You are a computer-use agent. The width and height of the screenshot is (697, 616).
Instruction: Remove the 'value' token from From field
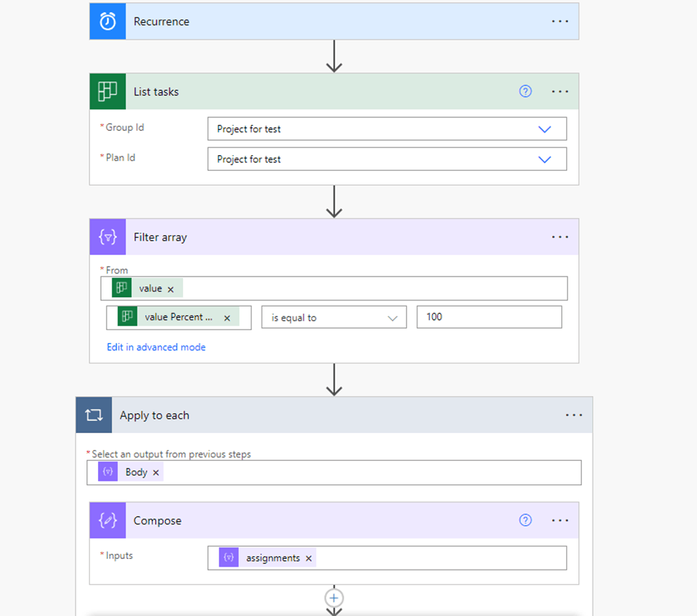170,289
